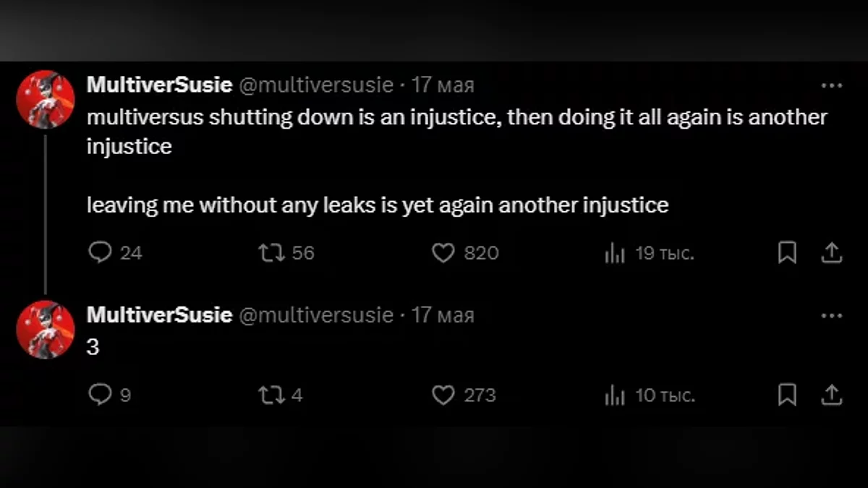
Task: Click @multiversusie handle on second tweet
Action: coord(315,315)
